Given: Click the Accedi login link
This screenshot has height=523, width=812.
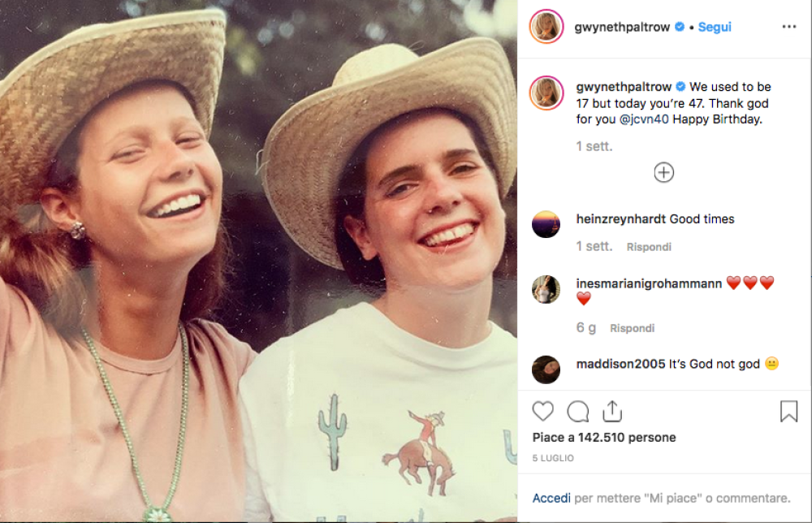Looking at the screenshot, I should [x=552, y=498].
